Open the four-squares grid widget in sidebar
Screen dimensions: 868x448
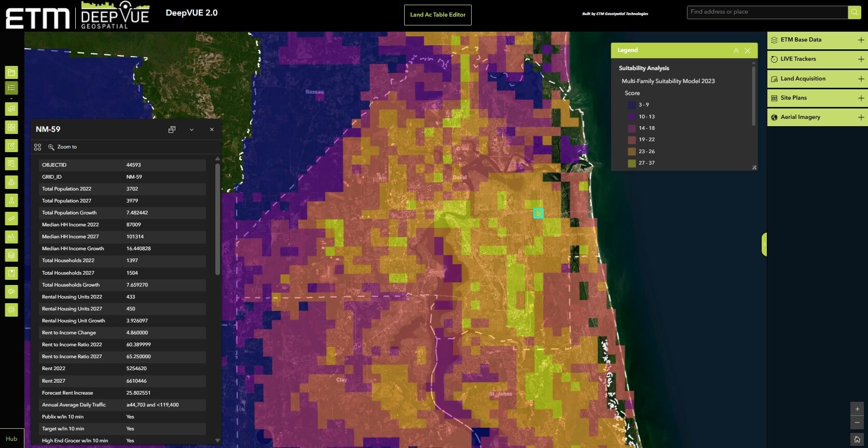(x=11, y=127)
